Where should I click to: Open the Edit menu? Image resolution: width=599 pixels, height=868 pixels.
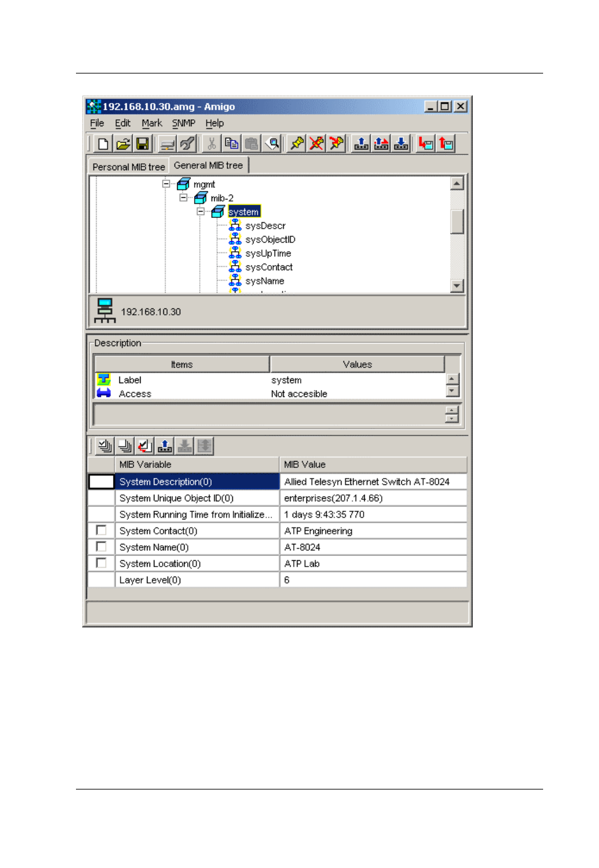122,123
